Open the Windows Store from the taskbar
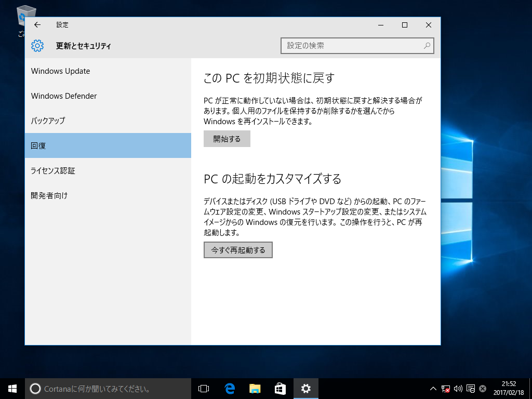 pyautogui.click(x=280, y=389)
